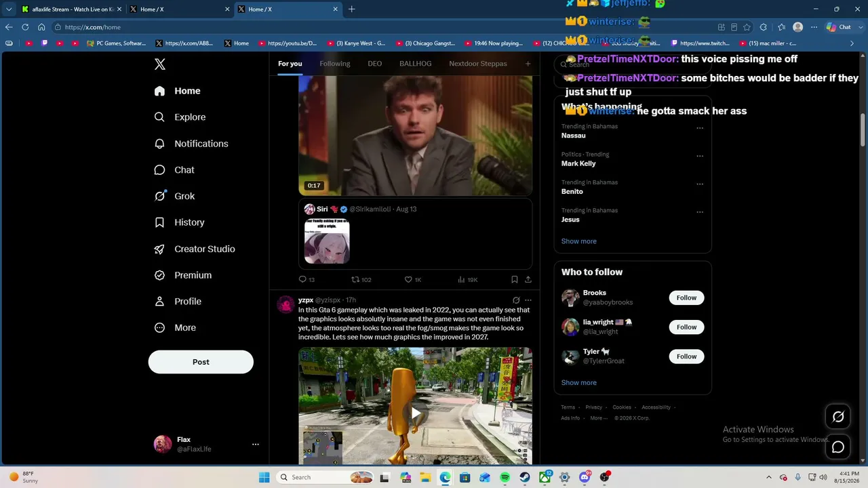Reply to the post with 13 comments
Viewport: 868px width, 488px height.
pos(307,279)
